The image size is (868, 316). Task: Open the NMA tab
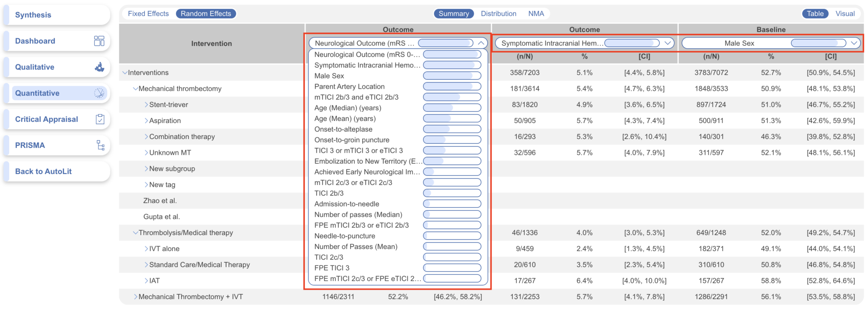536,14
